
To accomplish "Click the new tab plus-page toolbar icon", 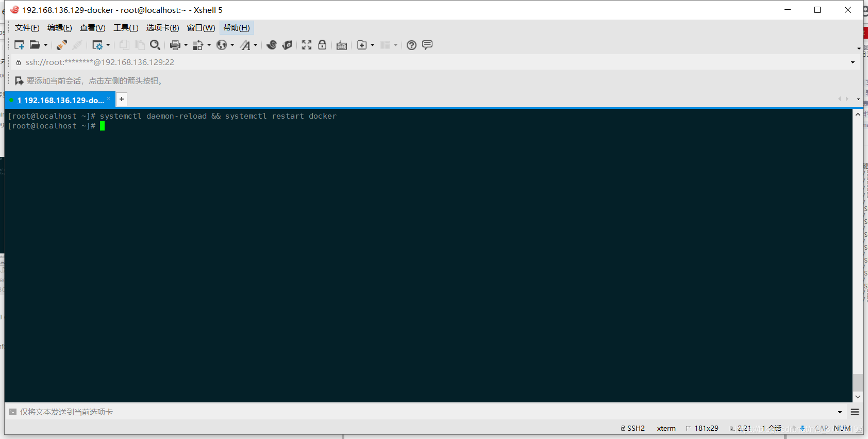I will coord(362,45).
